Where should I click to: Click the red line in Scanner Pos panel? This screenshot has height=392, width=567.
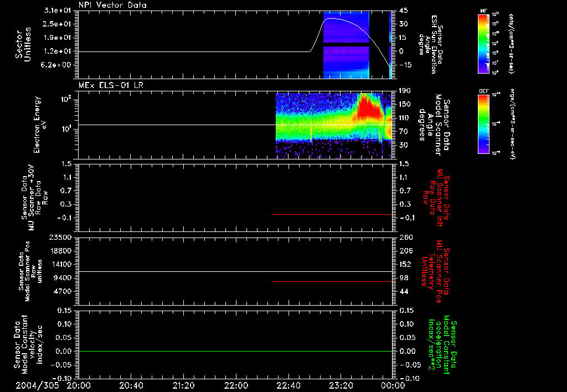point(332,281)
